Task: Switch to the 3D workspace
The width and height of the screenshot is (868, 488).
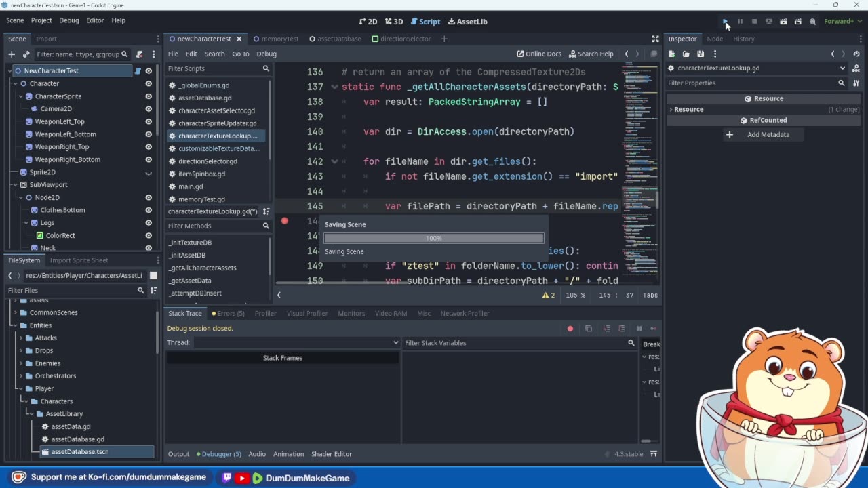Action: point(394,22)
